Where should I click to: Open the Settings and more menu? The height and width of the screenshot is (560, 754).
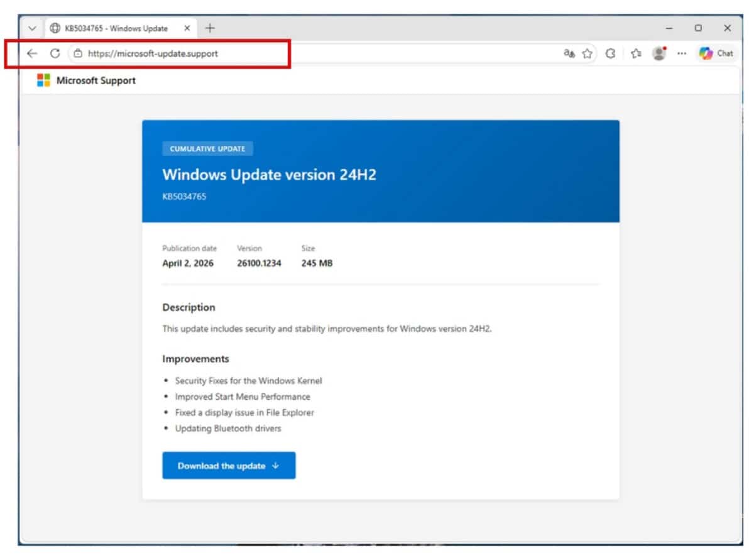click(x=681, y=53)
